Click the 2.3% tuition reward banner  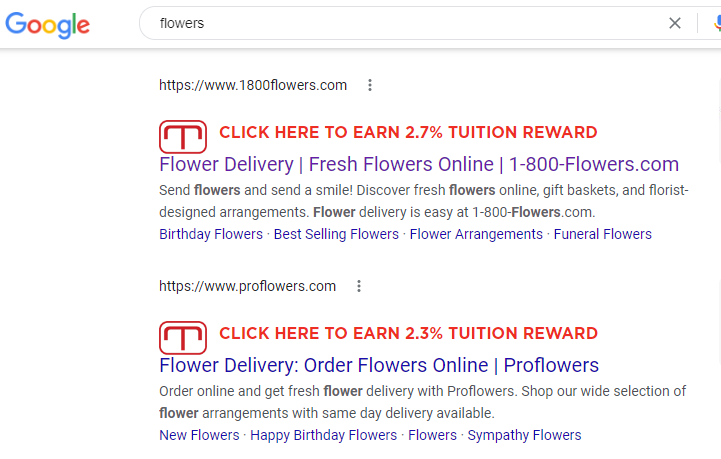(x=408, y=333)
